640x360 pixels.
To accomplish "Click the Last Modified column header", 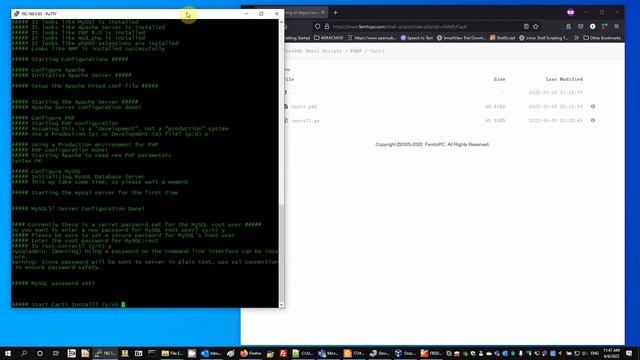I will pyautogui.click(x=564, y=79).
